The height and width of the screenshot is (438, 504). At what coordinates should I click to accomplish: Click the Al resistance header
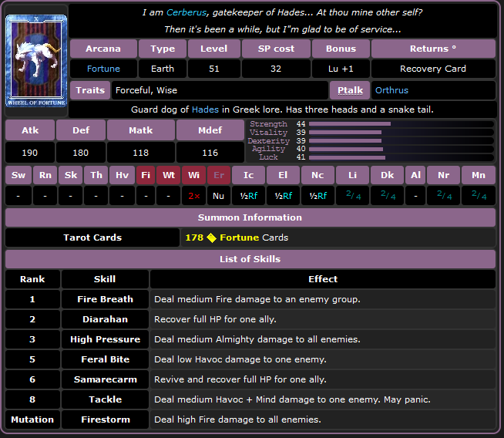click(x=415, y=175)
